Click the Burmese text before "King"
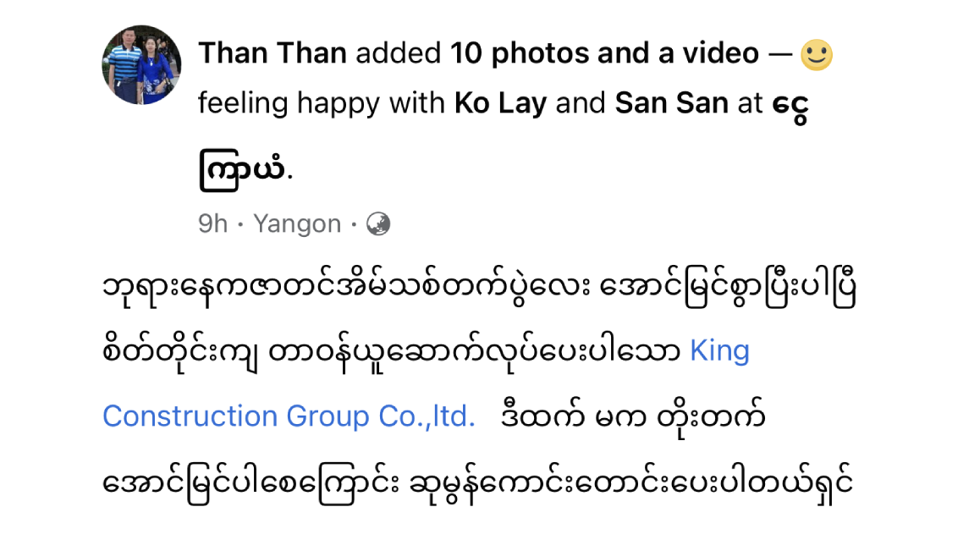The height and width of the screenshot is (551, 980). (x=391, y=352)
